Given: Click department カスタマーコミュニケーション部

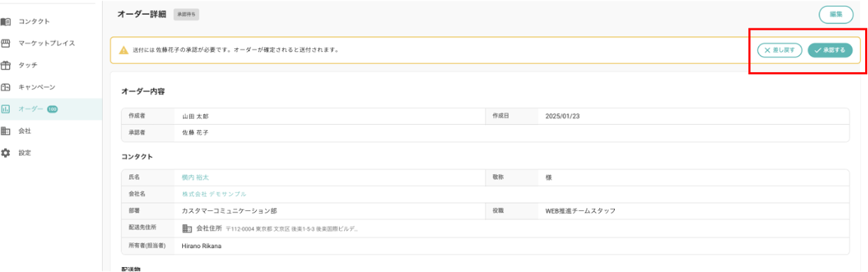Looking at the screenshot, I should [x=230, y=211].
